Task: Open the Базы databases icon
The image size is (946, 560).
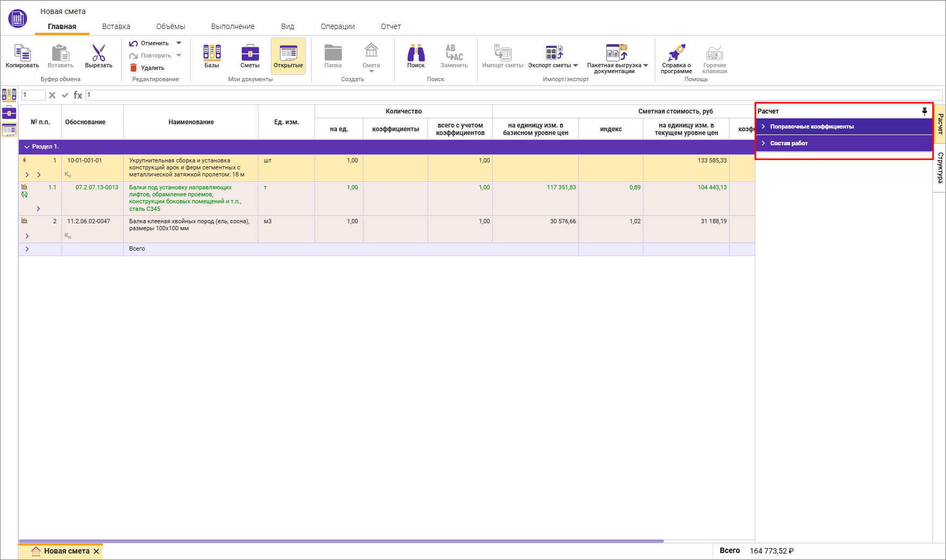Action: click(212, 53)
